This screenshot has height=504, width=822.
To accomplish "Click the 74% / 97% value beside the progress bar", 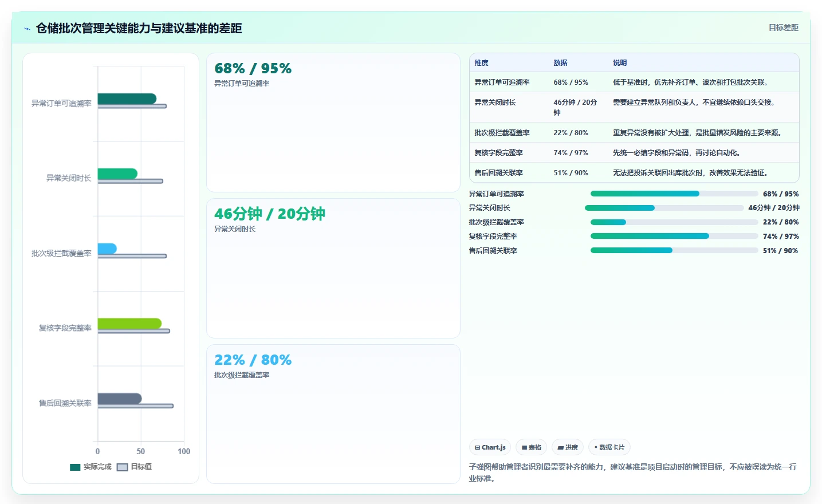I will point(781,237).
